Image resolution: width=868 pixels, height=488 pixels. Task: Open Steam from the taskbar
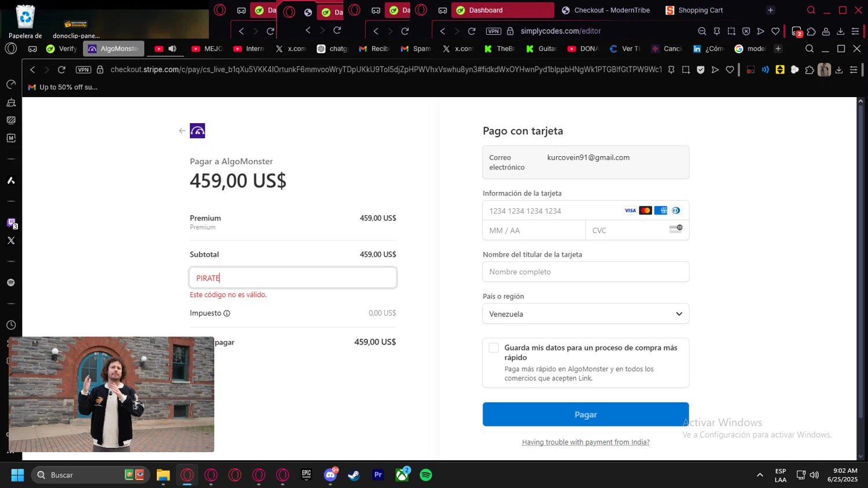click(354, 475)
